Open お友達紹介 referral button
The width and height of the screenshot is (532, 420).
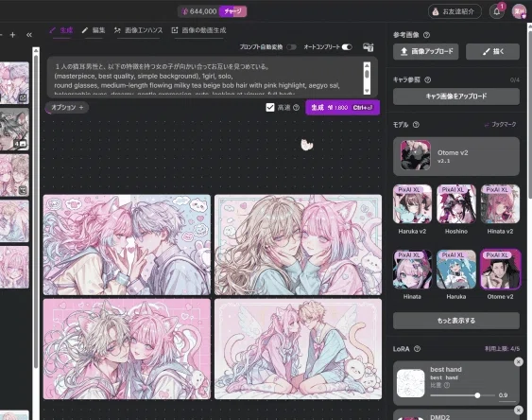point(455,11)
